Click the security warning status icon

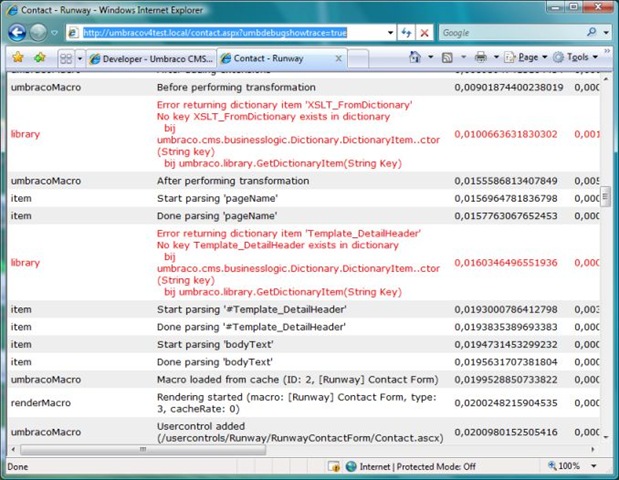(334, 467)
